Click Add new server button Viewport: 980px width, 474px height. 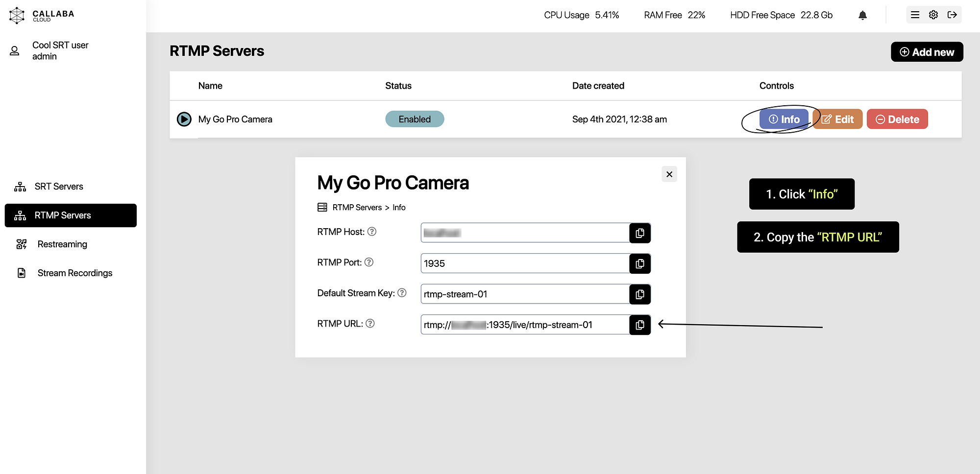point(927,52)
